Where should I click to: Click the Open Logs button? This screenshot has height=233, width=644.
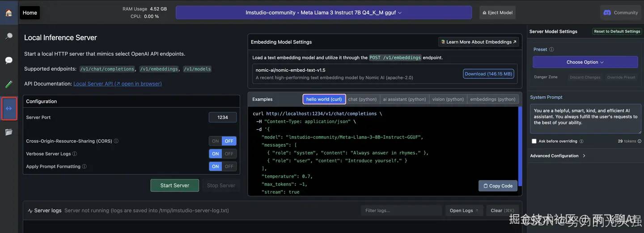[x=464, y=211]
